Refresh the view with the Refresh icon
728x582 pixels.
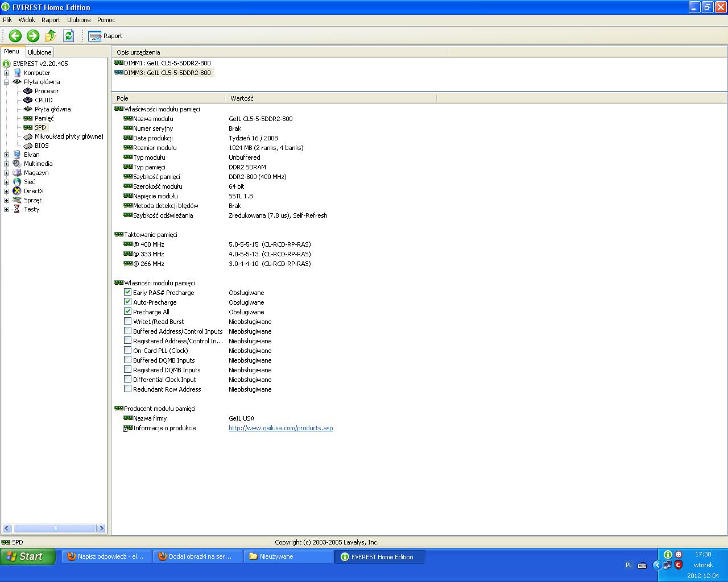pyautogui.click(x=69, y=36)
